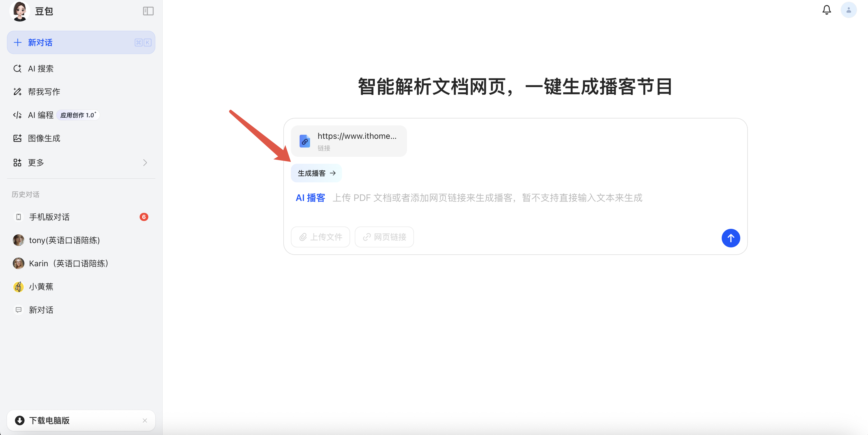Open tony(英语口语陪练) conversation
The image size is (868, 435).
point(81,240)
